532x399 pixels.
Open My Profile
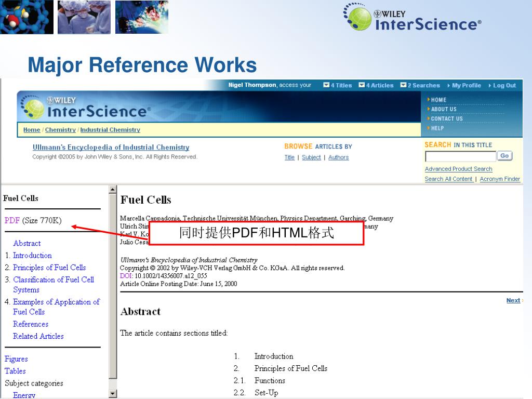[466, 86]
